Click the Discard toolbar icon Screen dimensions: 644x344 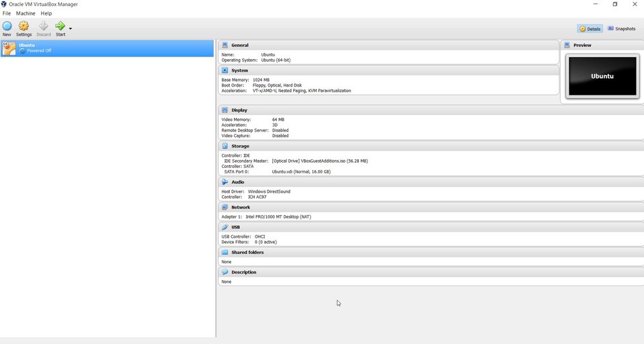[44, 26]
